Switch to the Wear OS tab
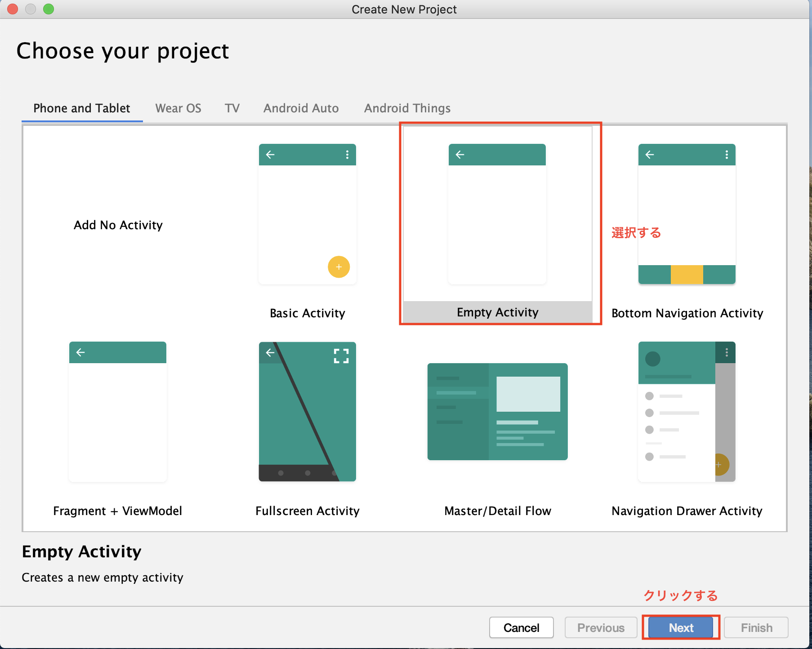Screen dimensions: 812x649 pyautogui.click(x=178, y=108)
